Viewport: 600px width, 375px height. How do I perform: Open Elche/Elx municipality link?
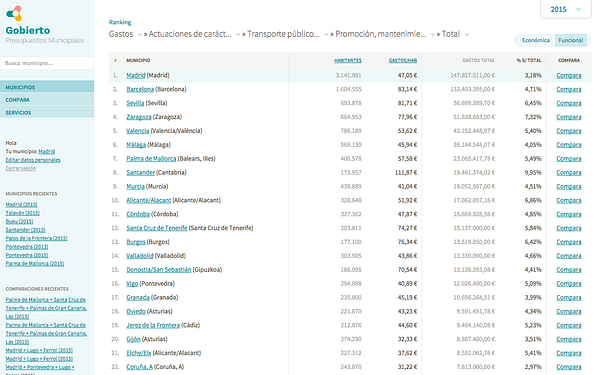pos(139,353)
